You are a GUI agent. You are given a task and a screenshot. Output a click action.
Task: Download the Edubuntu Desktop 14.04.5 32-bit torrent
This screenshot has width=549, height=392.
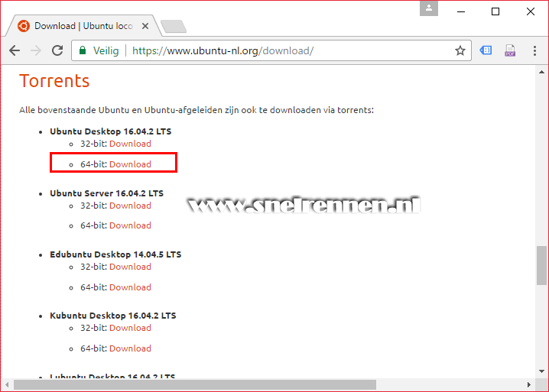pos(130,267)
